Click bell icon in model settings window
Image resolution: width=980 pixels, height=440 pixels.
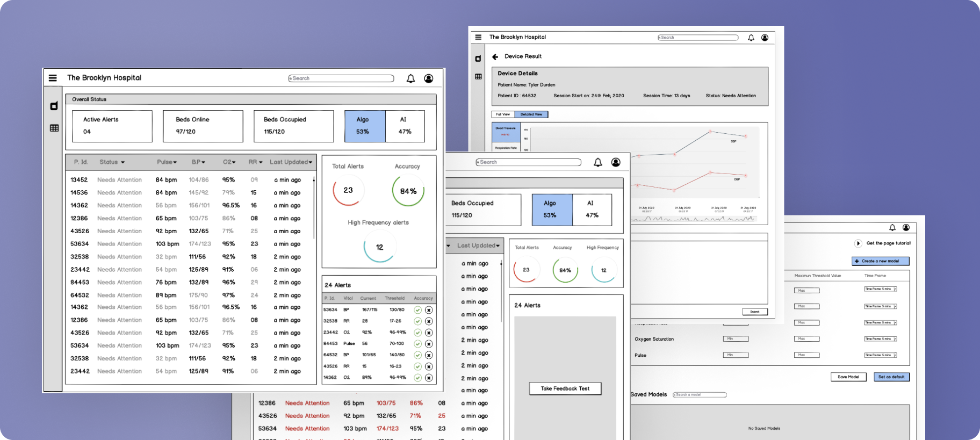(892, 228)
